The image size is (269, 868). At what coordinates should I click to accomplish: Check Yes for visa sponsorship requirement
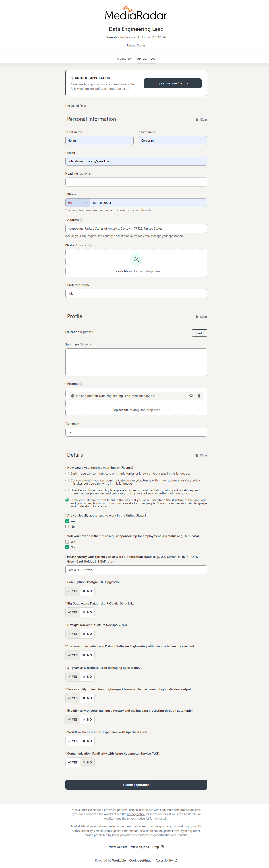pos(67,542)
